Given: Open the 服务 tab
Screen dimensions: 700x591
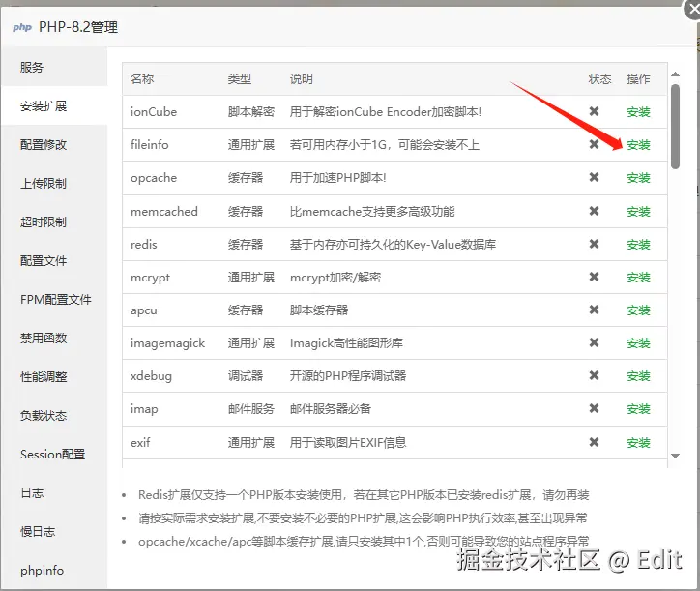Looking at the screenshot, I should 54,67.
